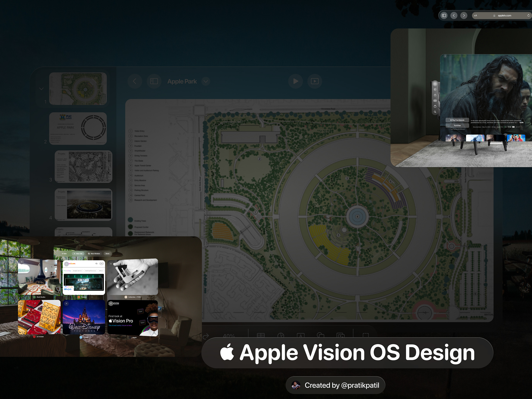
Task: Open the Walt Disney Pictures tab preview
Action: pos(84,317)
